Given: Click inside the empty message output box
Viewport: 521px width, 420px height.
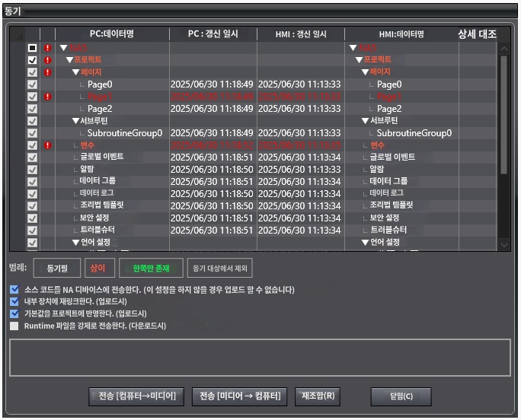Looking at the screenshot, I should (260, 358).
